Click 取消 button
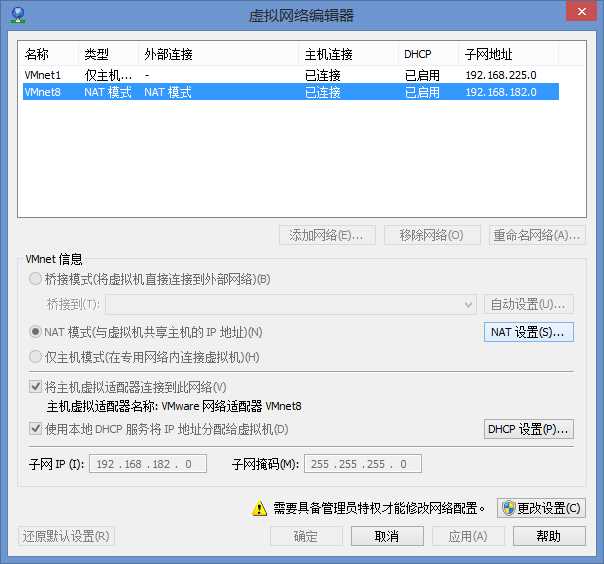This screenshot has height=564, width=604. (x=387, y=536)
